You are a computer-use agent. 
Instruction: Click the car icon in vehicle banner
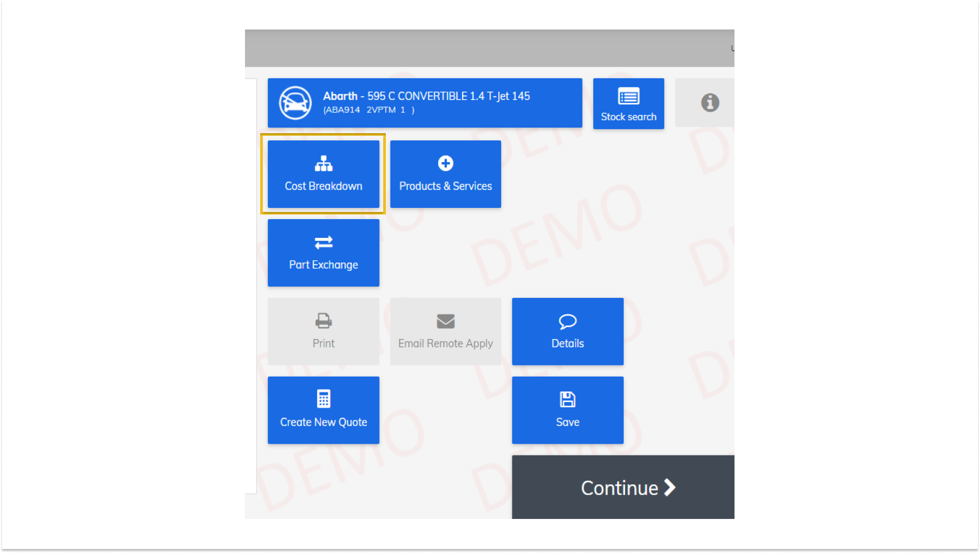[x=295, y=103]
